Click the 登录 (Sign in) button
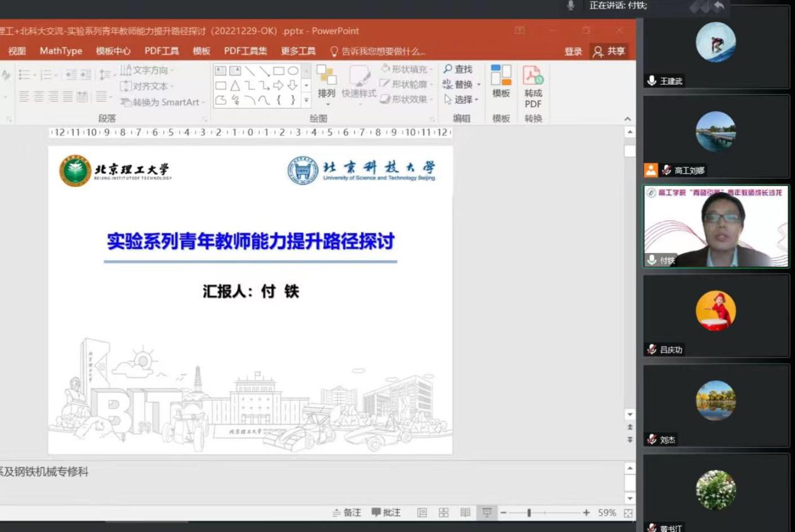 (572, 51)
